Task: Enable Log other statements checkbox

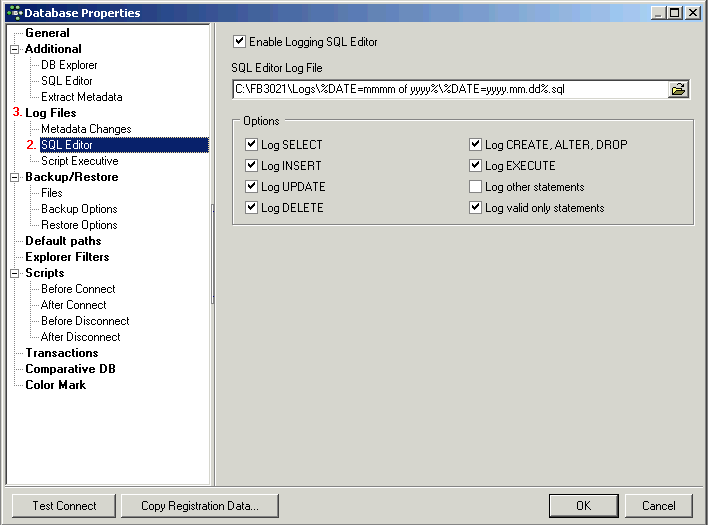Action: pos(475,186)
